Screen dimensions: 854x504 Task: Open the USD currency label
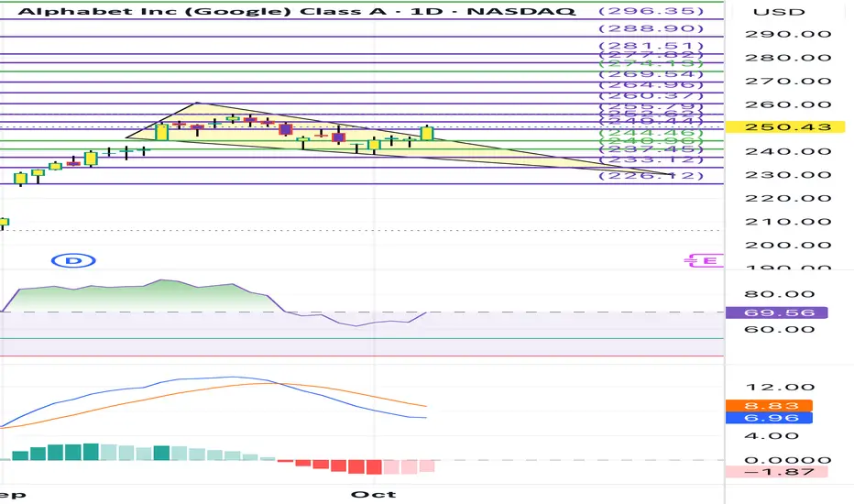[779, 12]
